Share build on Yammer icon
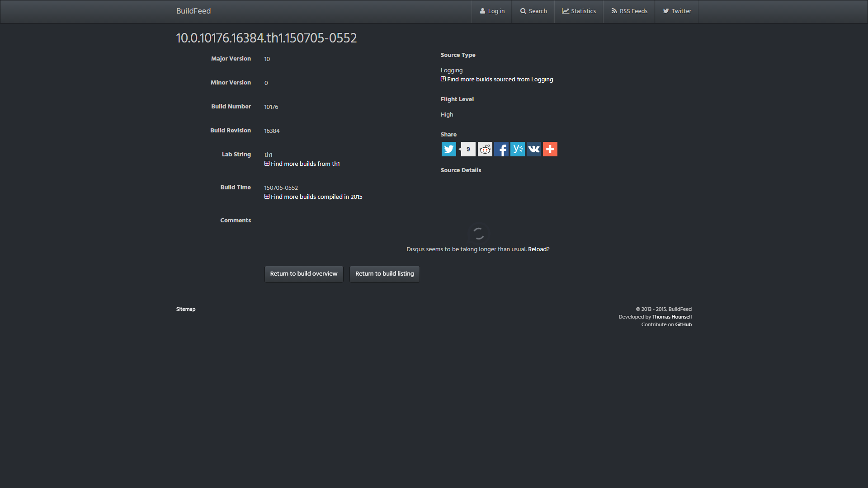Screen dimensions: 868x488 point(518,149)
